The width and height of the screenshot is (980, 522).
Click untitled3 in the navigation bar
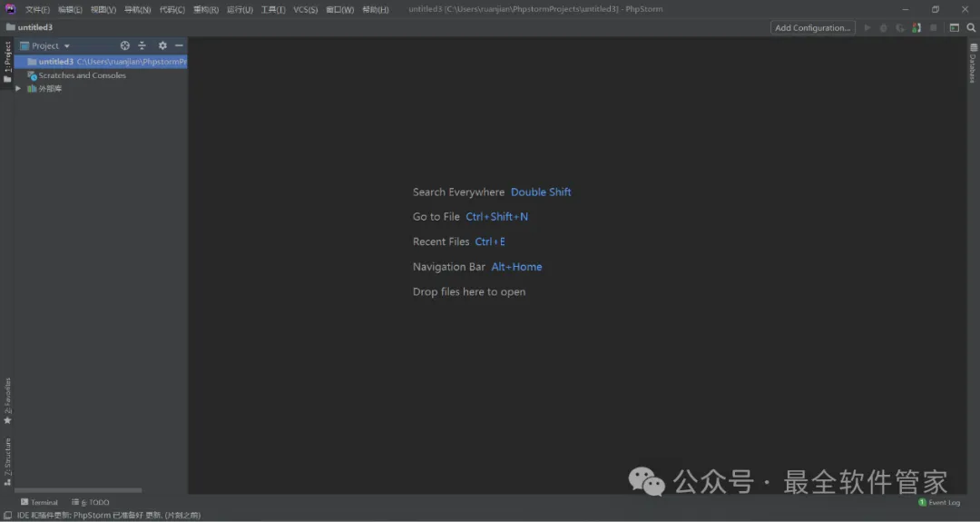pyautogui.click(x=29, y=27)
